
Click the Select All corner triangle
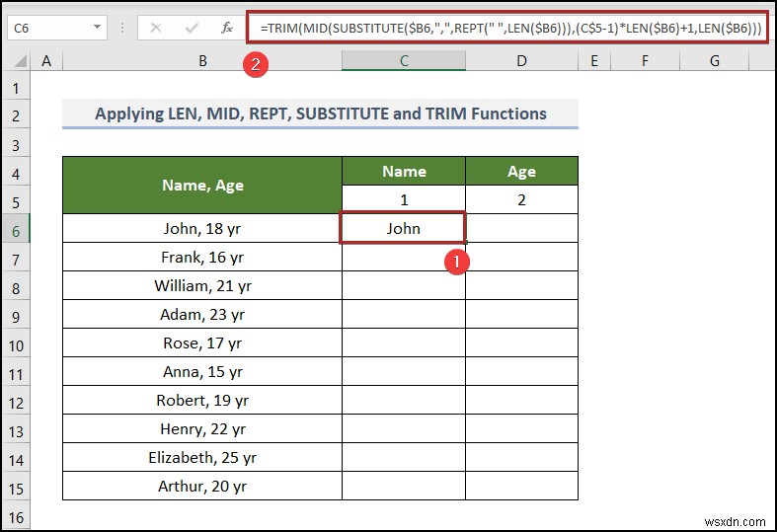[x=20, y=61]
